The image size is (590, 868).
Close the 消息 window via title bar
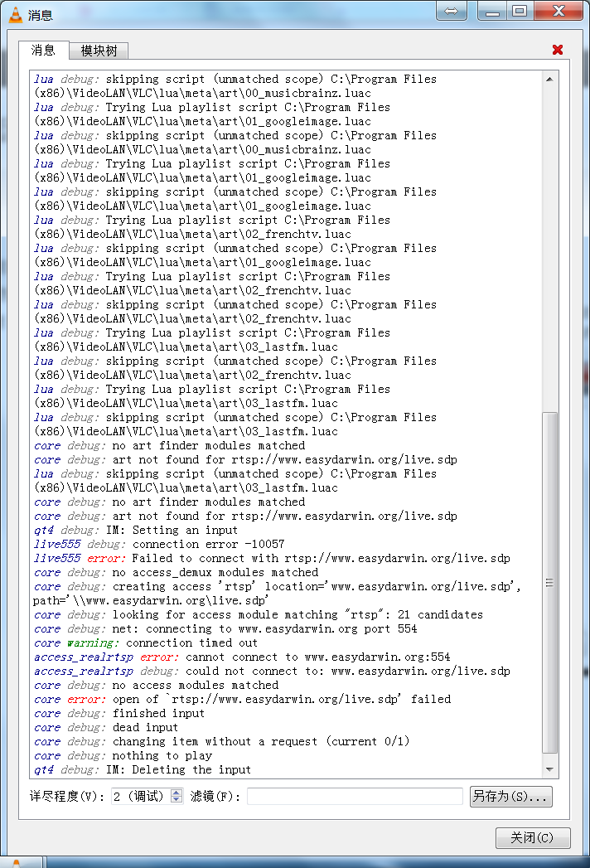click(x=558, y=11)
